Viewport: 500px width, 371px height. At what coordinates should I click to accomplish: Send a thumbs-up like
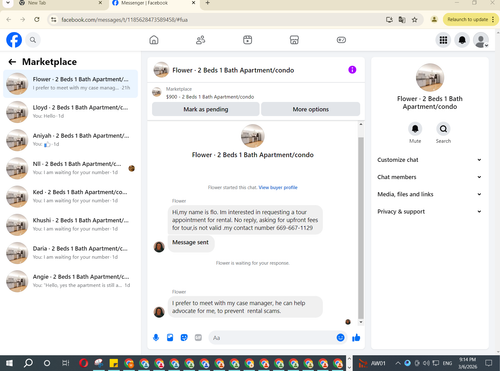356,338
